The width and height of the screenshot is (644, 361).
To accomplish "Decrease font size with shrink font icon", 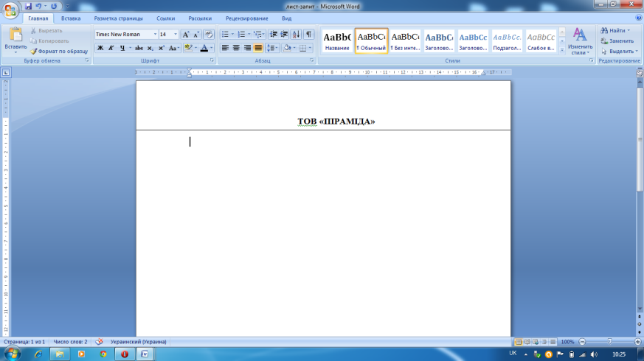I will pos(196,35).
